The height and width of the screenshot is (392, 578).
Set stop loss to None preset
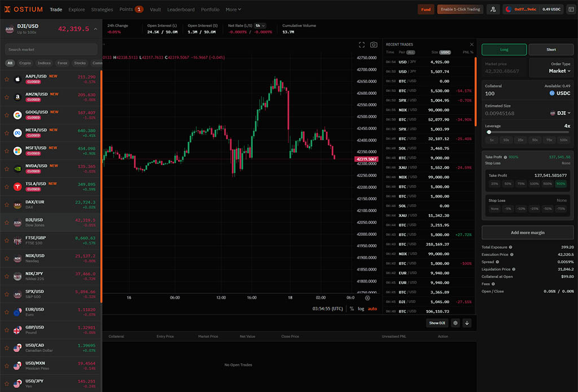point(494,209)
